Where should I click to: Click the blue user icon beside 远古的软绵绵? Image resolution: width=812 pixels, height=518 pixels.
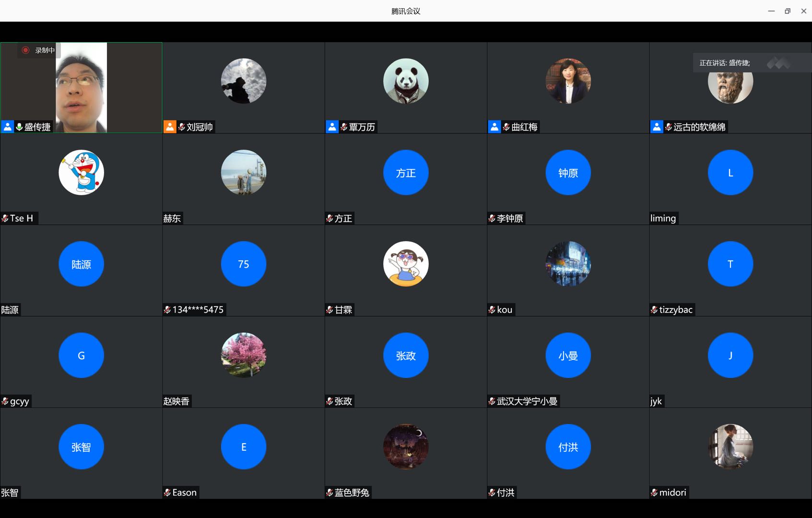(657, 127)
